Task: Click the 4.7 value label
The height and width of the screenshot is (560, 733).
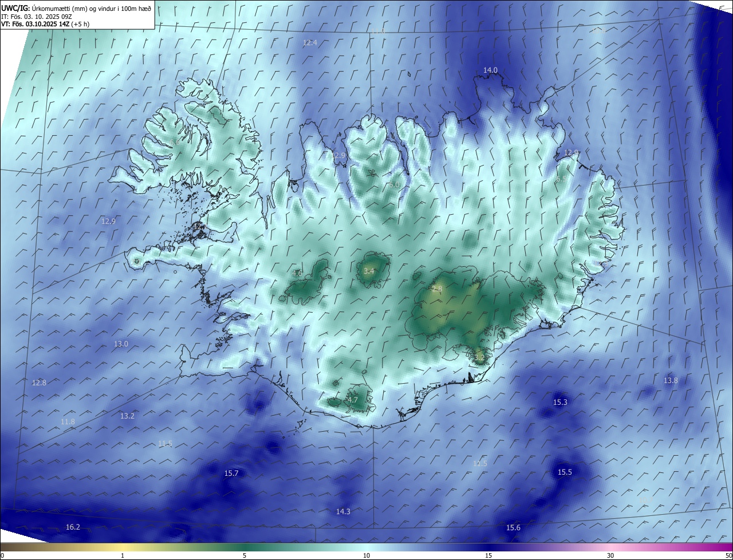Action: 353,400
